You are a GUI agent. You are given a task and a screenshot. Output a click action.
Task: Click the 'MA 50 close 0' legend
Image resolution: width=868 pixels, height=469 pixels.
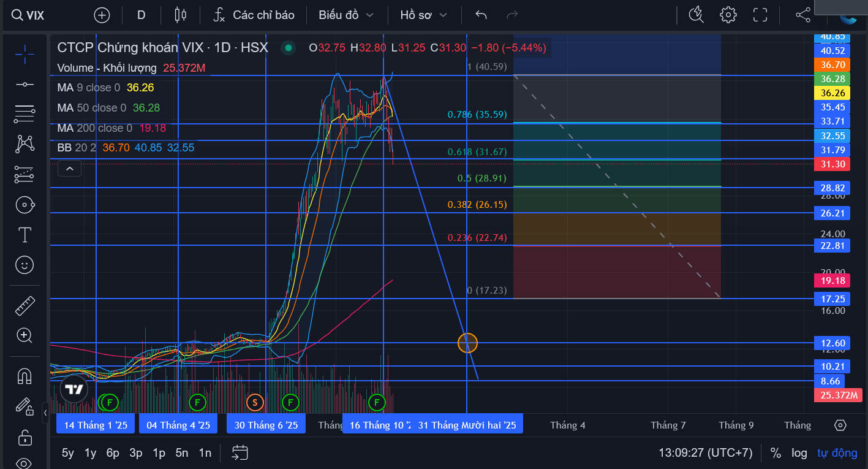click(92, 108)
